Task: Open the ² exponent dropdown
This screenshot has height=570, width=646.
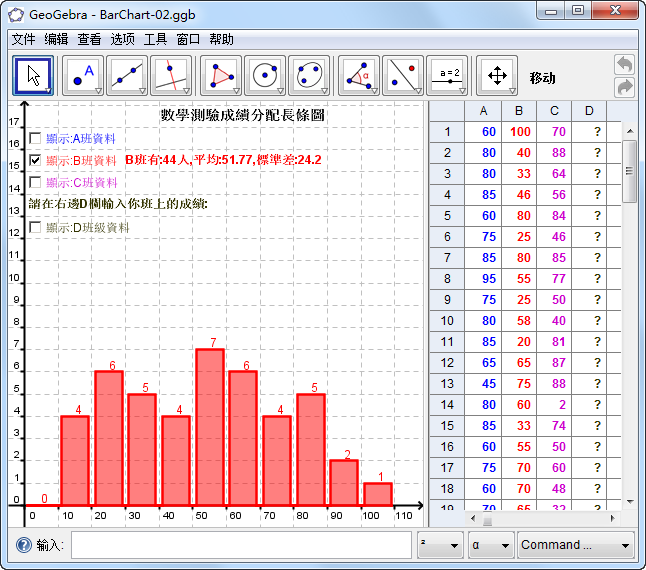Action: pos(439,545)
